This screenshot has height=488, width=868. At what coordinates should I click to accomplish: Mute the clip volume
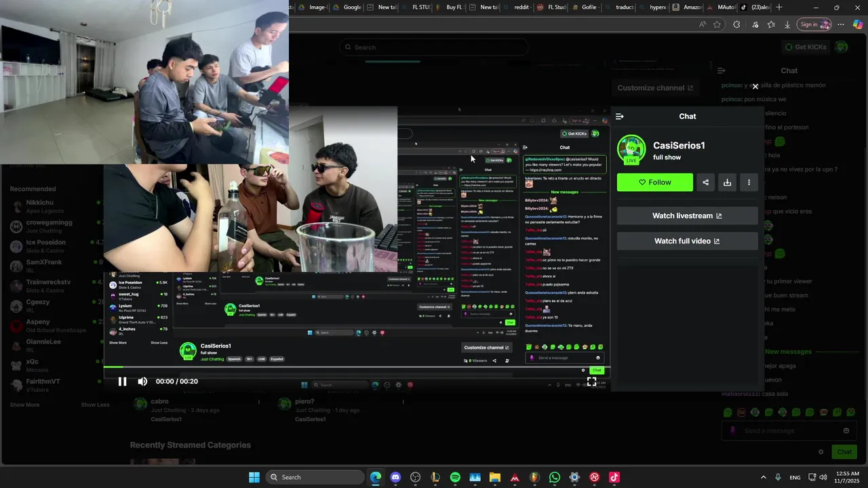tap(142, 382)
